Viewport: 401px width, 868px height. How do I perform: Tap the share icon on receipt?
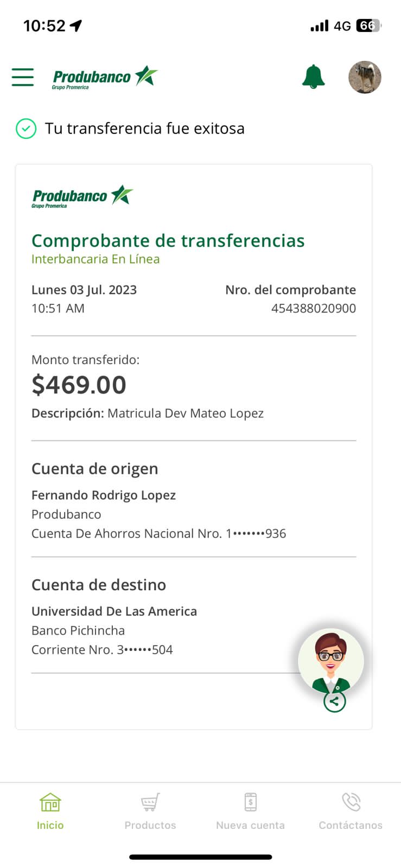click(334, 701)
